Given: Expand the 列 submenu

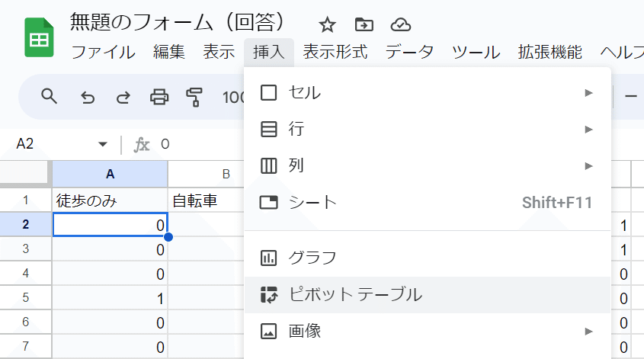Looking at the screenshot, I should (x=427, y=166).
